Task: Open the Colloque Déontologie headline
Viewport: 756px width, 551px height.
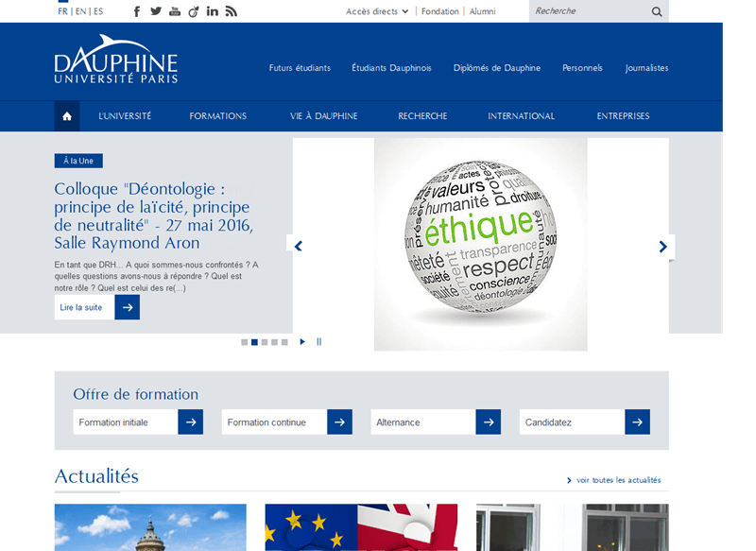Action: pyautogui.click(x=154, y=216)
